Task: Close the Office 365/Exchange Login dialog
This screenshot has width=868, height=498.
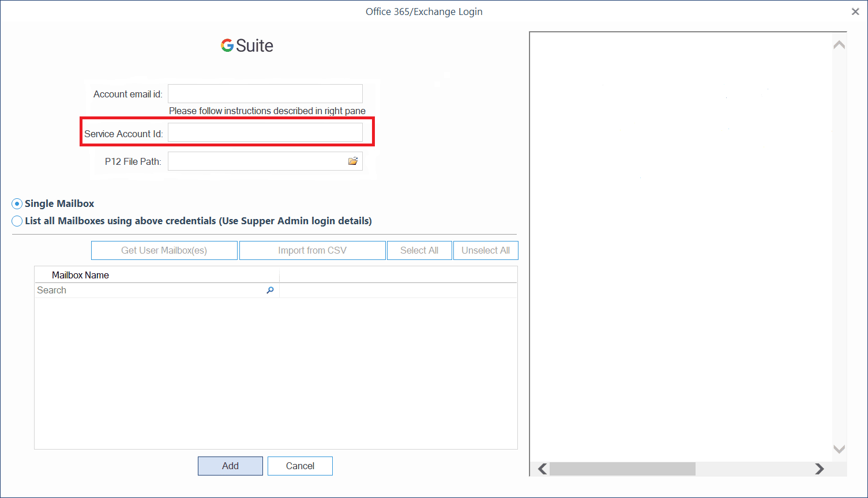Action: pos(855,12)
